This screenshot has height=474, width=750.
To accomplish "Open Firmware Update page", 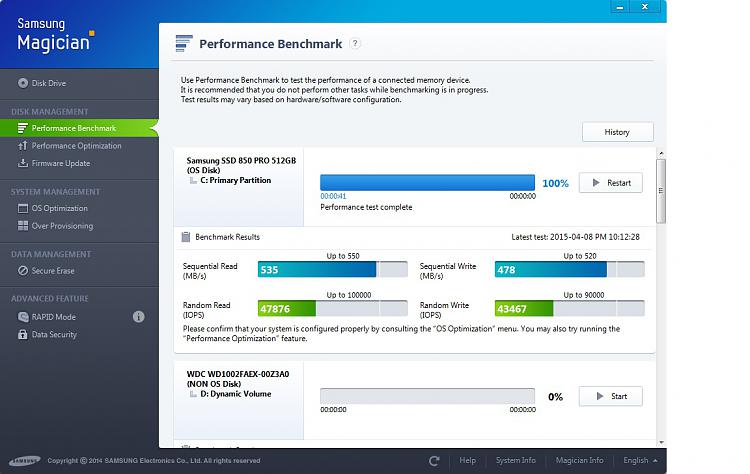I will (61, 164).
